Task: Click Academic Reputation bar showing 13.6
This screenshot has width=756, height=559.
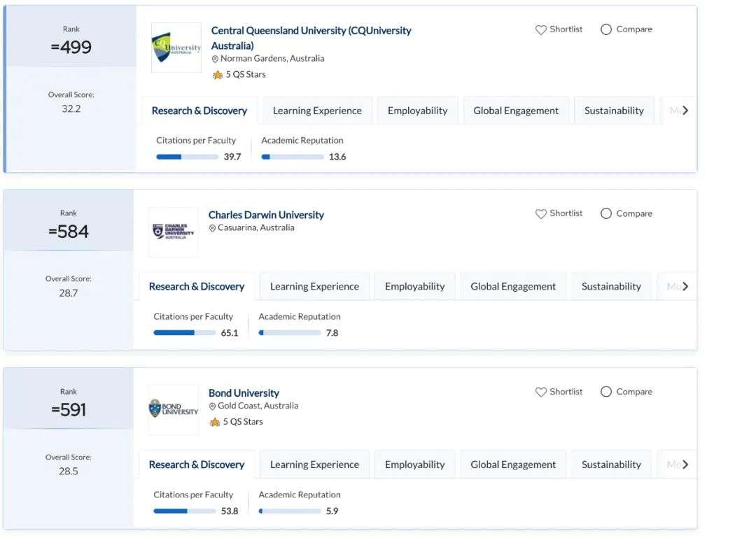Action: 292,157
